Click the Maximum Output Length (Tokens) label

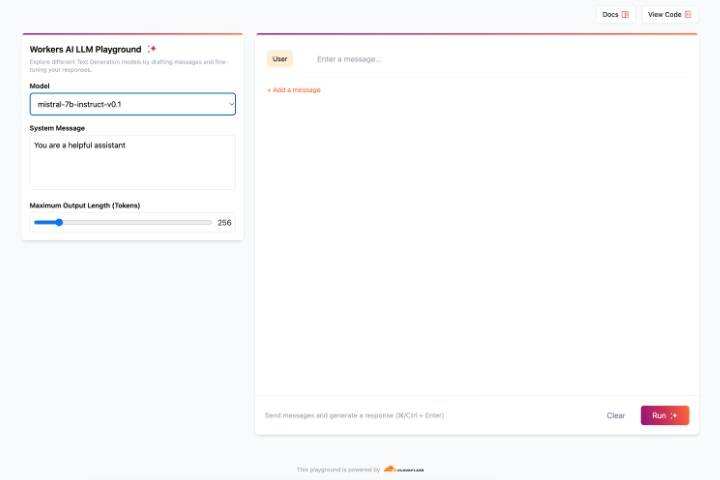(x=85, y=205)
